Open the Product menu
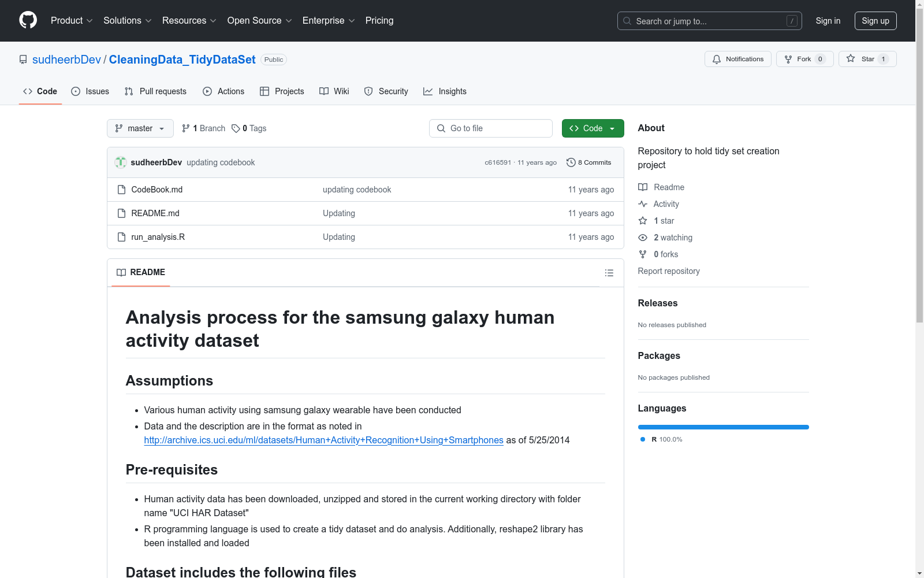 [x=72, y=20]
